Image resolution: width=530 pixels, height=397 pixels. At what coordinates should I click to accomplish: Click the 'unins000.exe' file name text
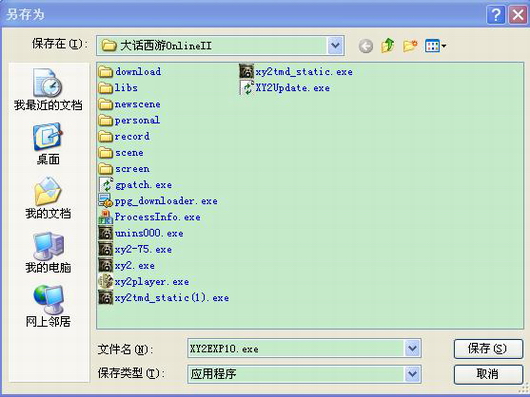[x=149, y=233]
